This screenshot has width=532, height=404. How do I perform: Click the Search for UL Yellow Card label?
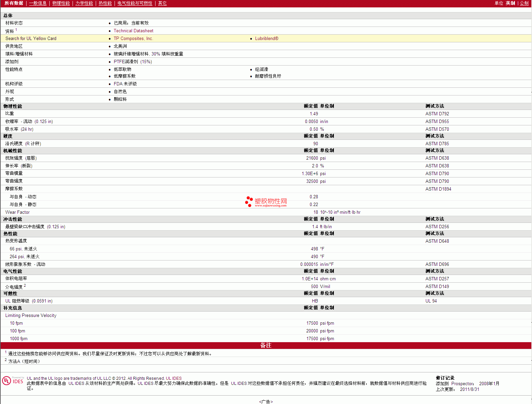coord(31,39)
